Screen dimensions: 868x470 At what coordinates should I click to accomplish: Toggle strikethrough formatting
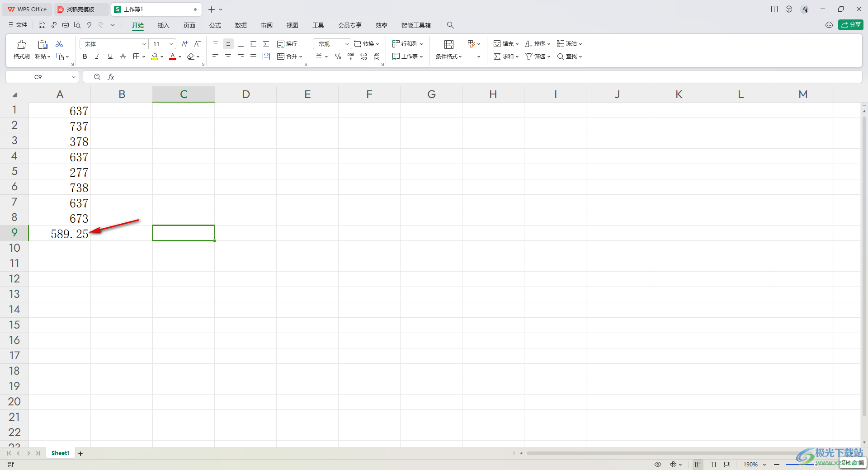click(123, 56)
